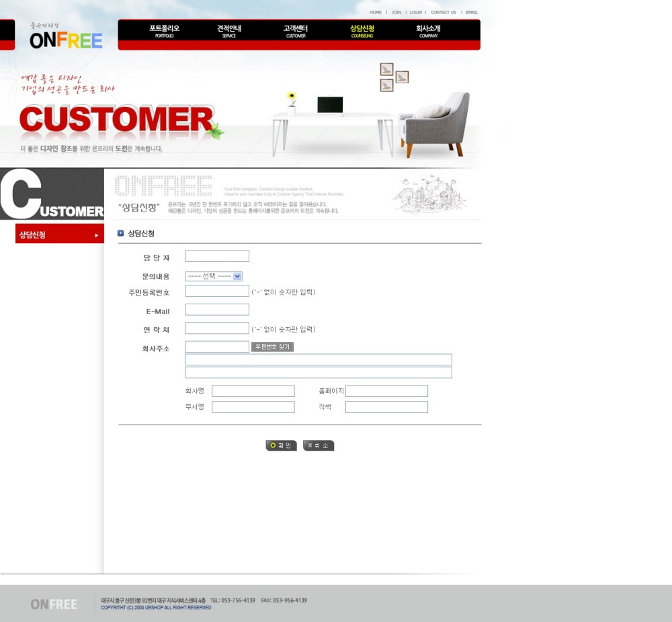This screenshot has width=672, height=622.
Task: Open the 문의내용 선택 dropdown
Action: point(214,276)
